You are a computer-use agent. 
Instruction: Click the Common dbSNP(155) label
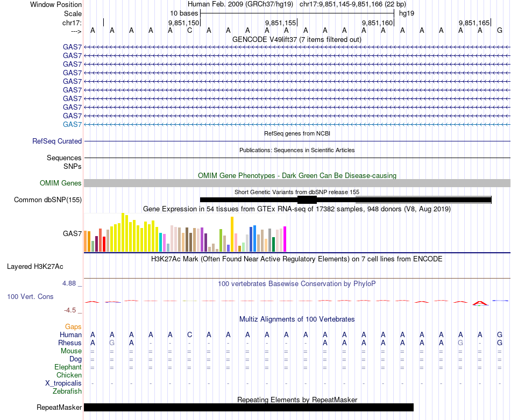click(x=48, y=200)
